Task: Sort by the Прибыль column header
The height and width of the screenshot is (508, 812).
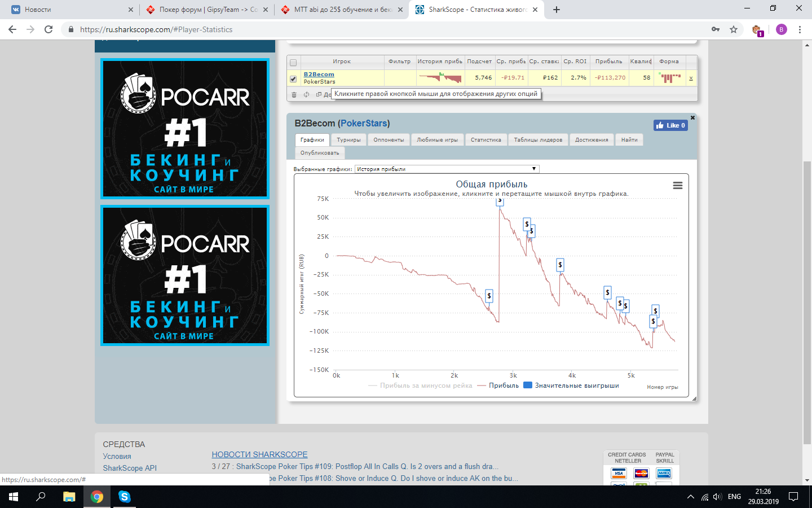Action: [609, 62]
